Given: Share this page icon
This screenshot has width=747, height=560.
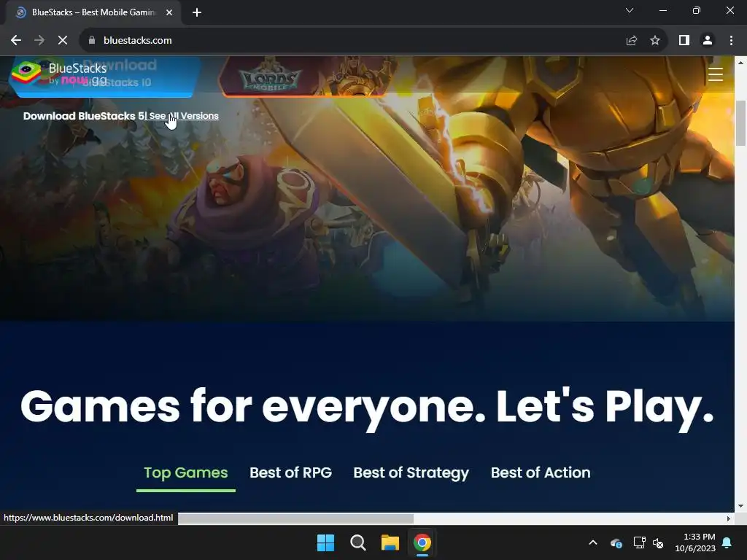Looking at the screenshot, I should [x=632, y=41].
